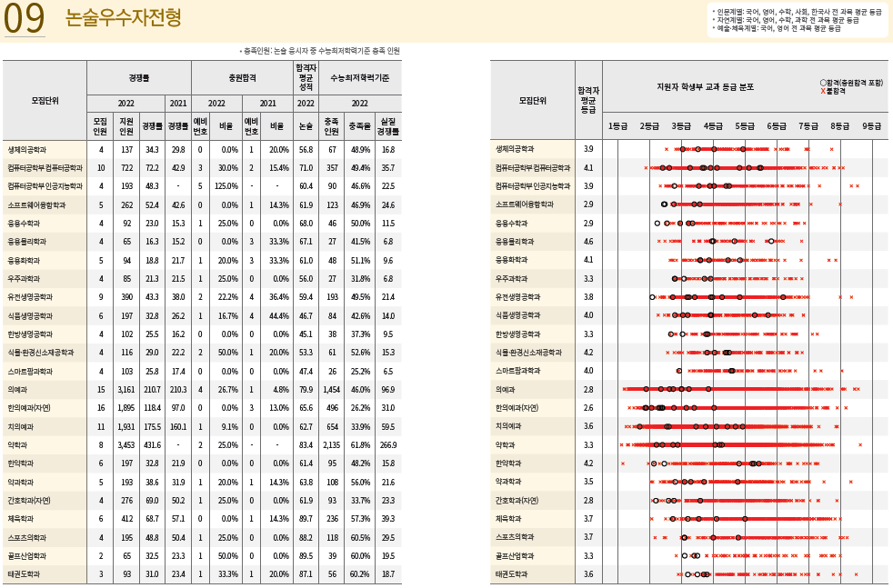This screenshot has height=588, width=893.
Task: Click 논술 score 89.7 for 체육학과
Action: (x=306, y=519)
